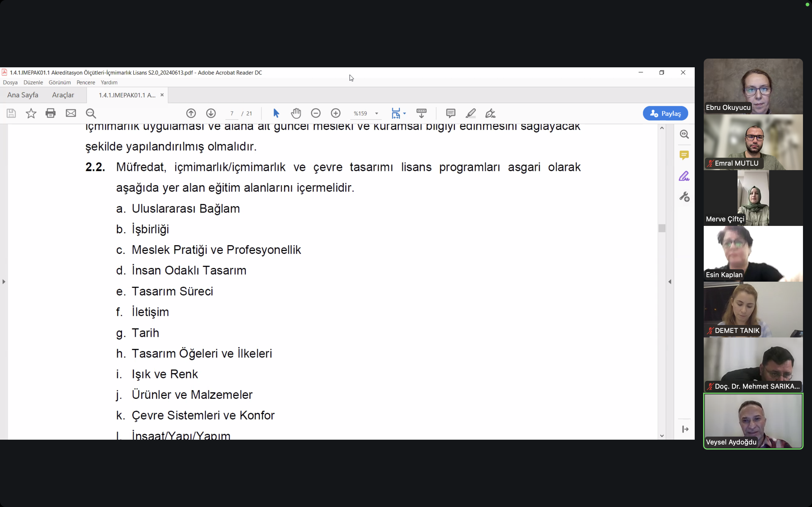Activate the hand pan tool
The width and height of the screenshot is (812, 507).
pyautogui.click(x=296, y=113)
